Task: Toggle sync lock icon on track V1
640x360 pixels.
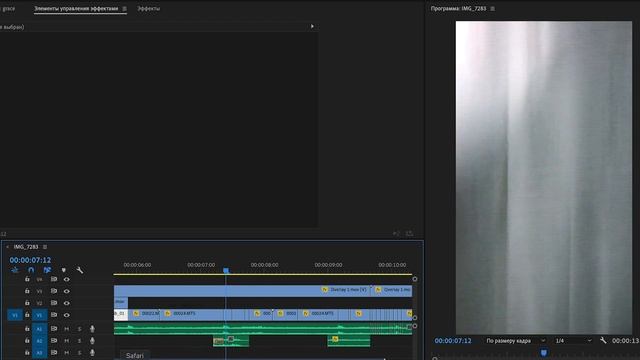Action: tap(54, 315)
